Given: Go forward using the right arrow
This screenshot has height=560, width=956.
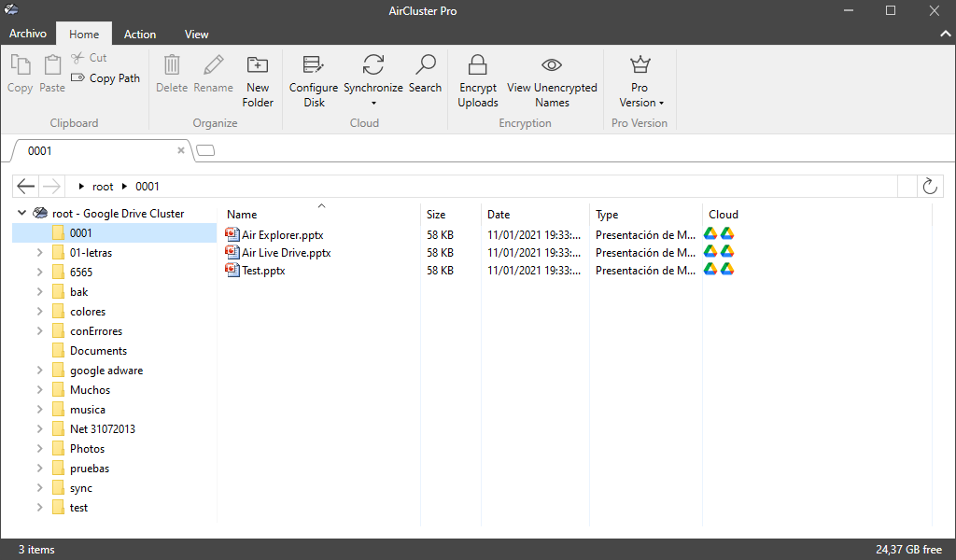Looking at the screenshot, I should 52,187.
